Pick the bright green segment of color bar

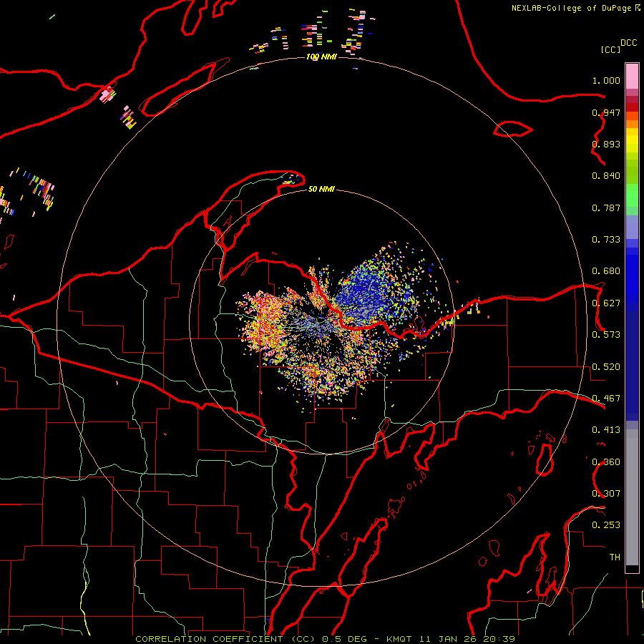point(632,195)
